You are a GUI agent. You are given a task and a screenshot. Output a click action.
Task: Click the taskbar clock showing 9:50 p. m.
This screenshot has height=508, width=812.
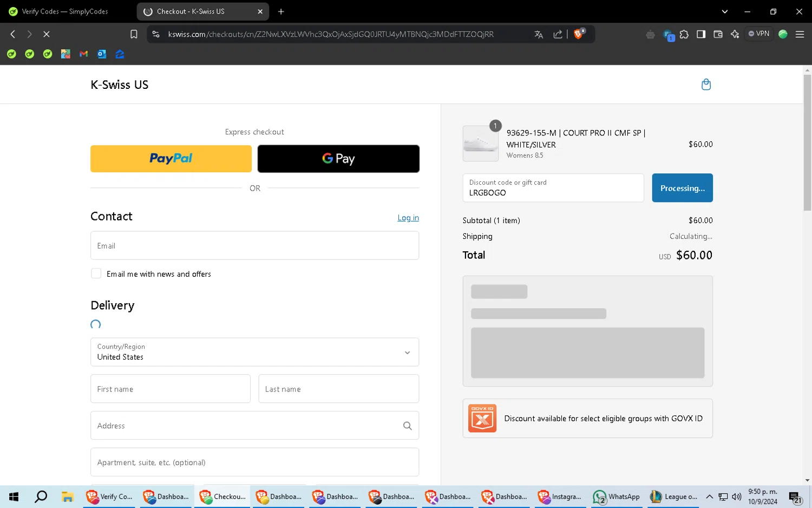pos(763,497)
